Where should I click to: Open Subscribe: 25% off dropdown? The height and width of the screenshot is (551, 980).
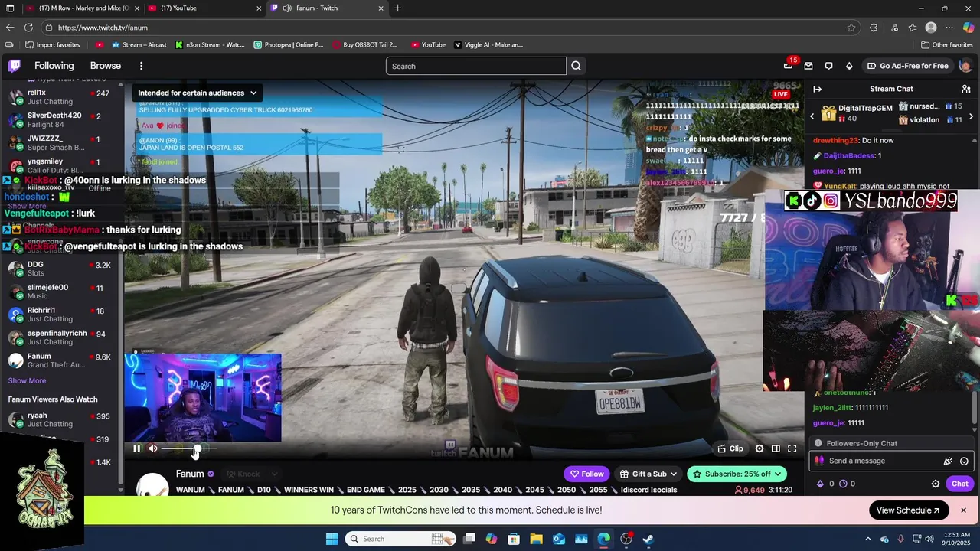737,474
